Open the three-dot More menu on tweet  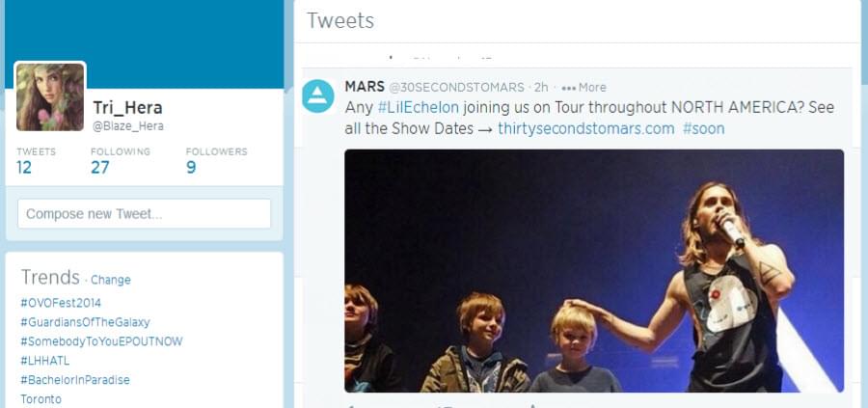pos(583,88)
